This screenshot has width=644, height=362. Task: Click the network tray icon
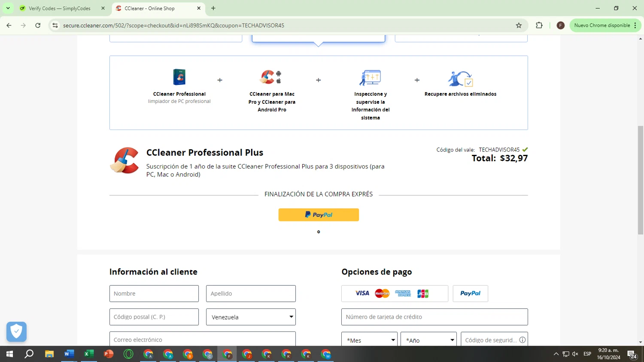coord(566,354)
